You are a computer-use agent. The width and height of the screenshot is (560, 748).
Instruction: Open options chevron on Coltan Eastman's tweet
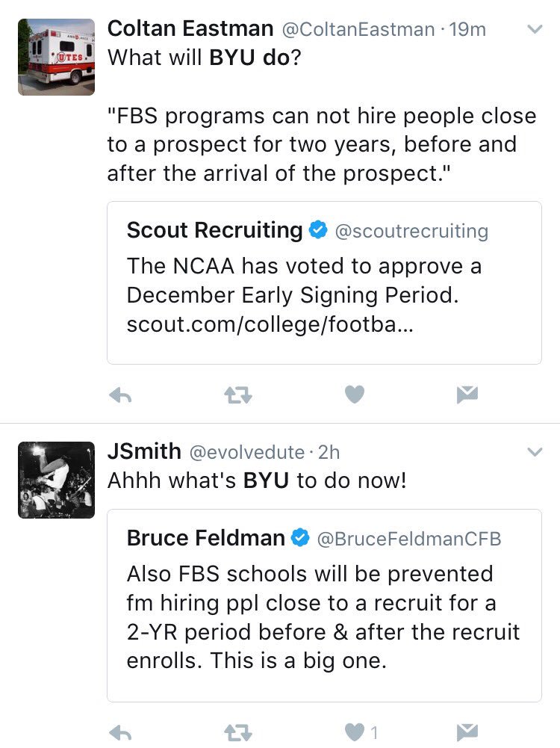tap(535, 30)
